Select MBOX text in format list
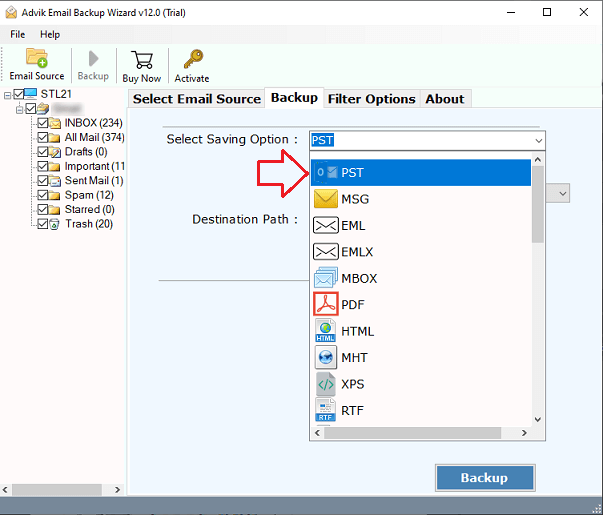Viewport: 603px width, 515px height. click(359, 278)
